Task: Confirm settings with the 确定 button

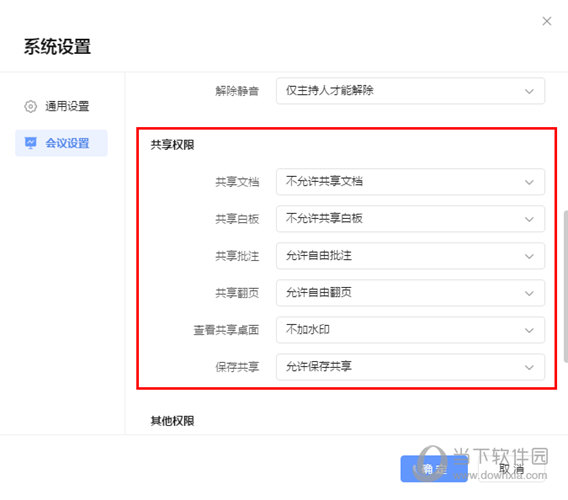Action: click(x=434, y=469)
